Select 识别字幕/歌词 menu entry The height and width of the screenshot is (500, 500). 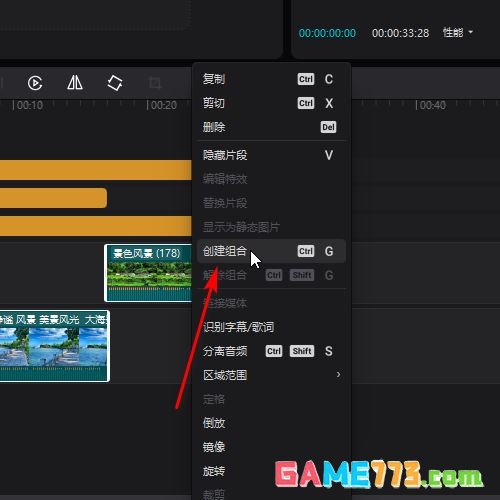click(x=271, y=327)
